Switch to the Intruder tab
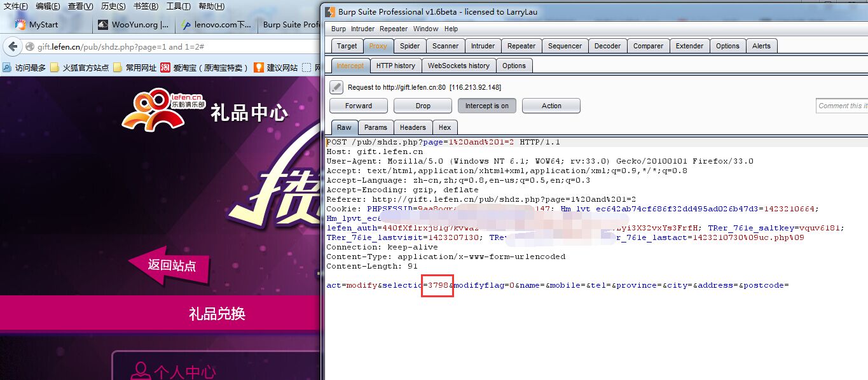868x380 pixels. coord(483,46)
